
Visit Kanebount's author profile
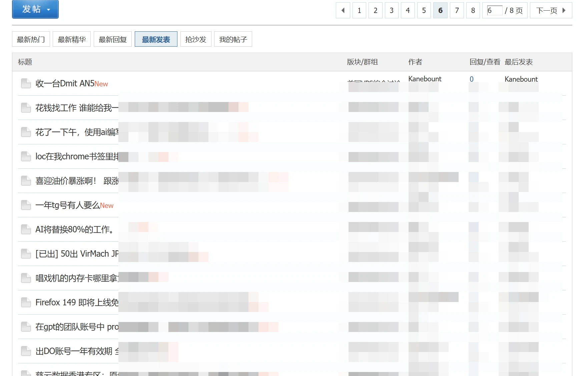click(425, 79)
